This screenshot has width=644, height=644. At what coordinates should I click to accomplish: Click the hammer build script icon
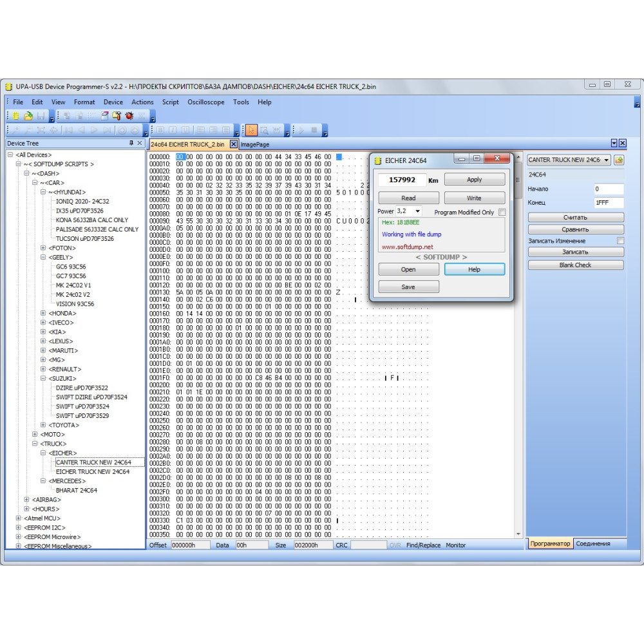(x=117, y=116)
